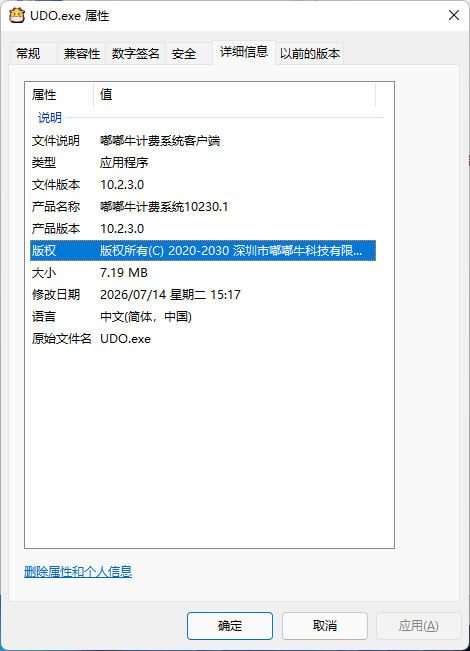This screenshot has width=470, height=651.
Task: Click the 版权所有(C) 2020-2030 copyright value
Action: (x=231, y=251)
